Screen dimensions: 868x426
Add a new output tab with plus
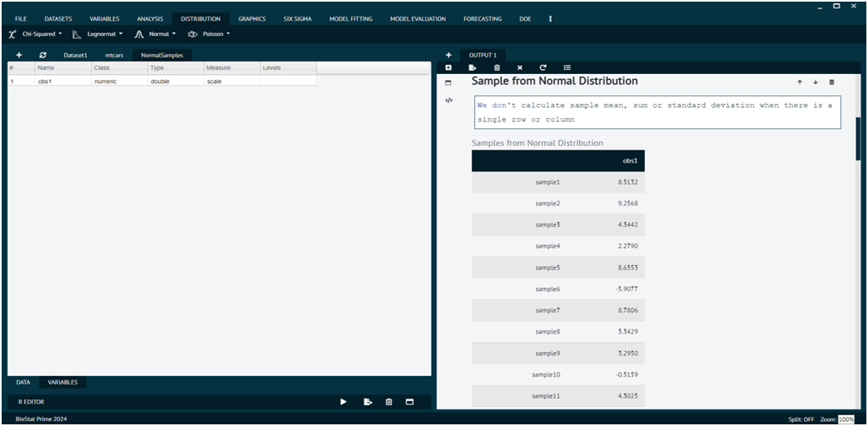[449, 55]
